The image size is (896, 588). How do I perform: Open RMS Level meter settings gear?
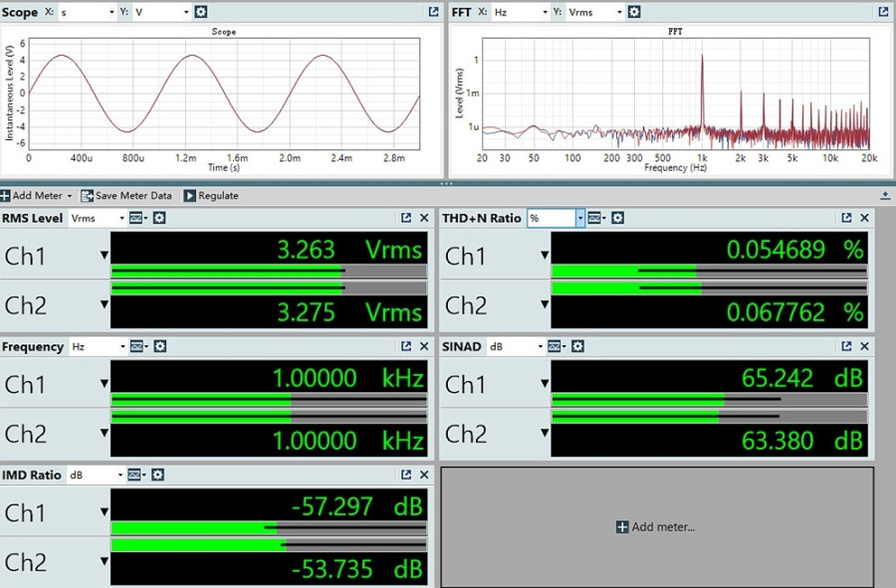159,218
